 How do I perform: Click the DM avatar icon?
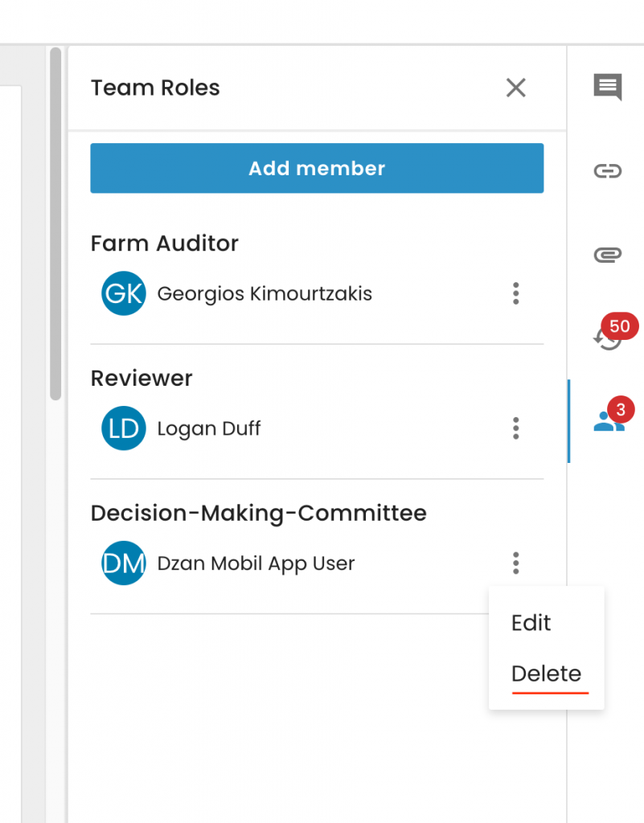(123, 563)
